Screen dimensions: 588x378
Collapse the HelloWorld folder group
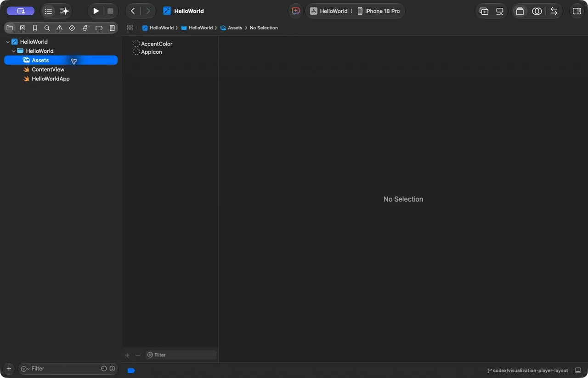[14, 51]
